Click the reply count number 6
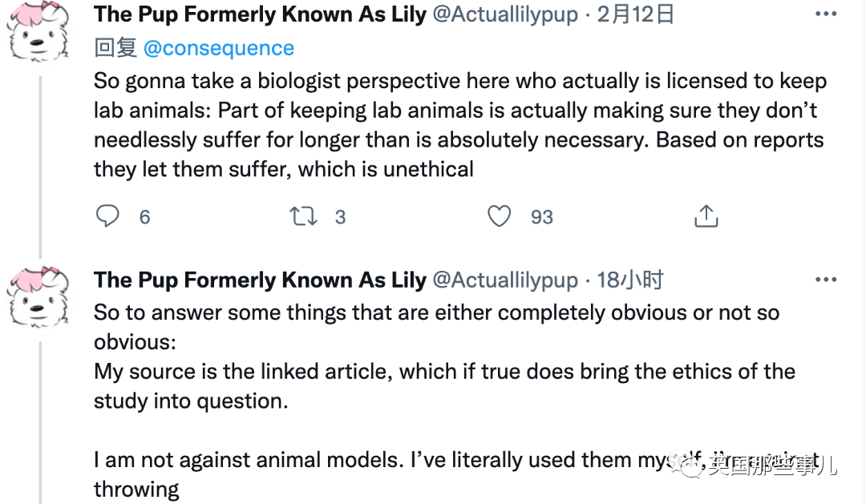The image size is (866, 504). coord(144,217)
